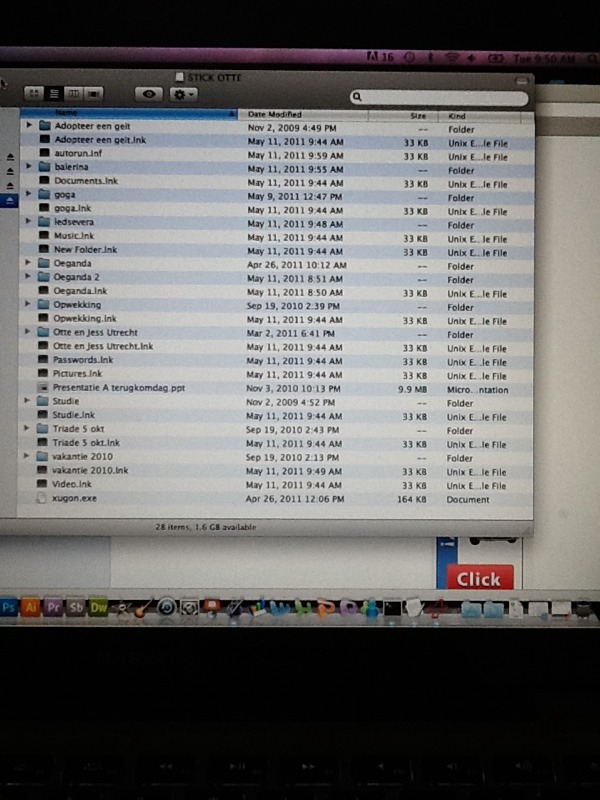This screenshot has height=800, width=600.
Task: Sort by the Date Modified column header
Action: click(303, 114)
